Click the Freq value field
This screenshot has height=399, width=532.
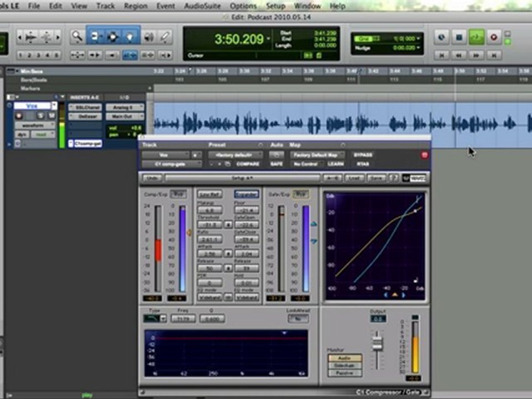point(183,319)
